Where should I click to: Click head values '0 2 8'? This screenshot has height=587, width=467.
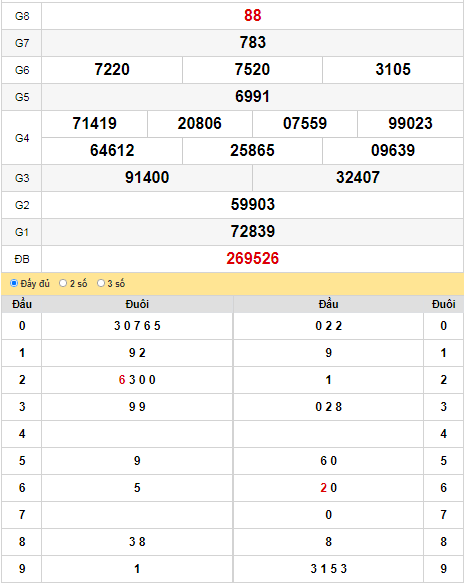pos(328,407)
